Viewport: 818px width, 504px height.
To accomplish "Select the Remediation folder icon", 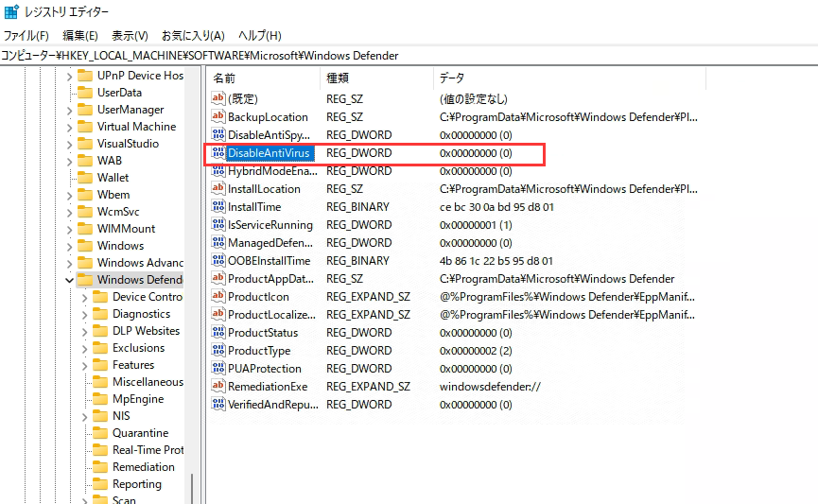I will [x=99, y=467].
